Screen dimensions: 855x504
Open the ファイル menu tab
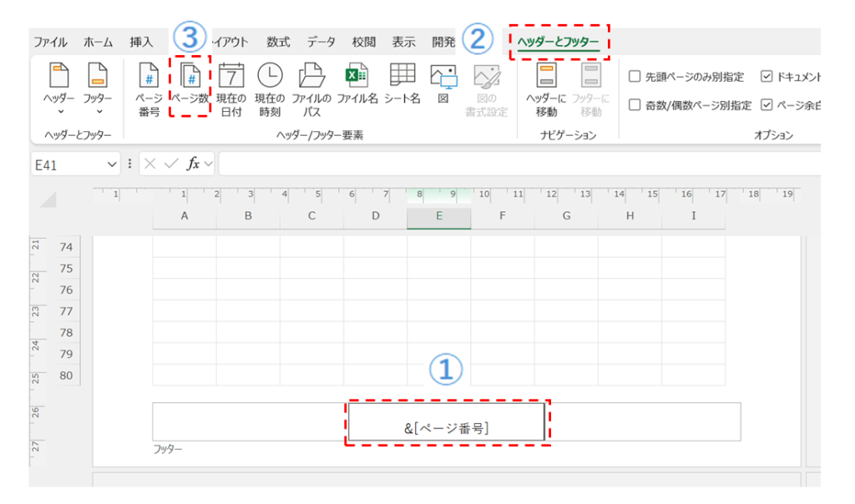point(50,42)
